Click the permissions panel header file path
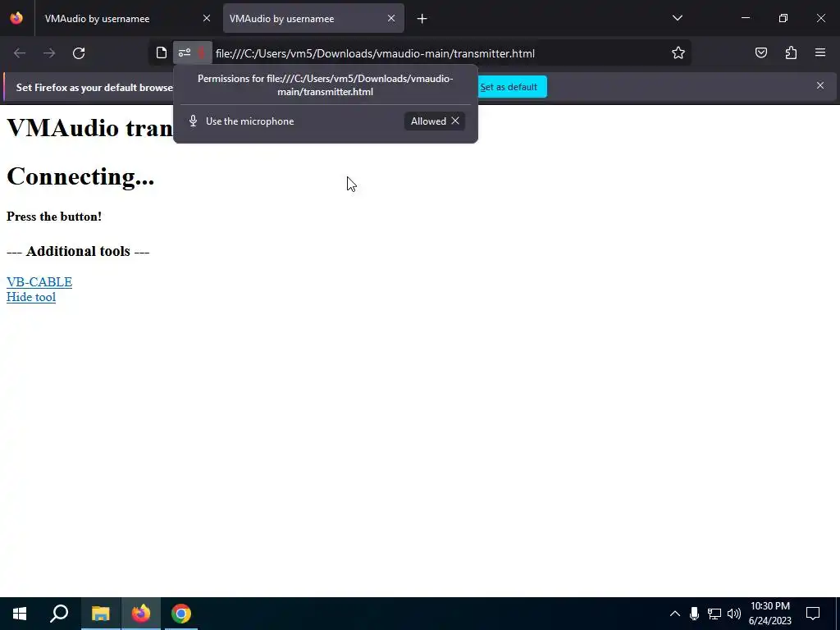 (325, 85)
